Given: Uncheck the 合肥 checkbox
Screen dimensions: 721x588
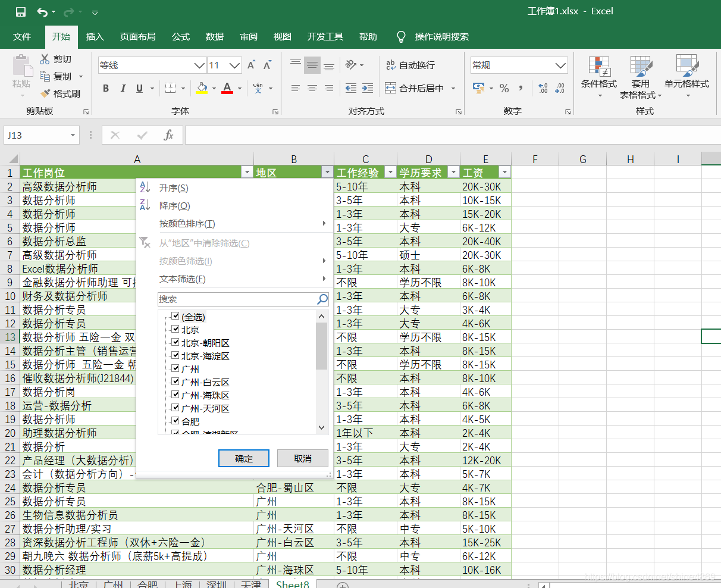Looking at the screenshot, I should [175, 421].
